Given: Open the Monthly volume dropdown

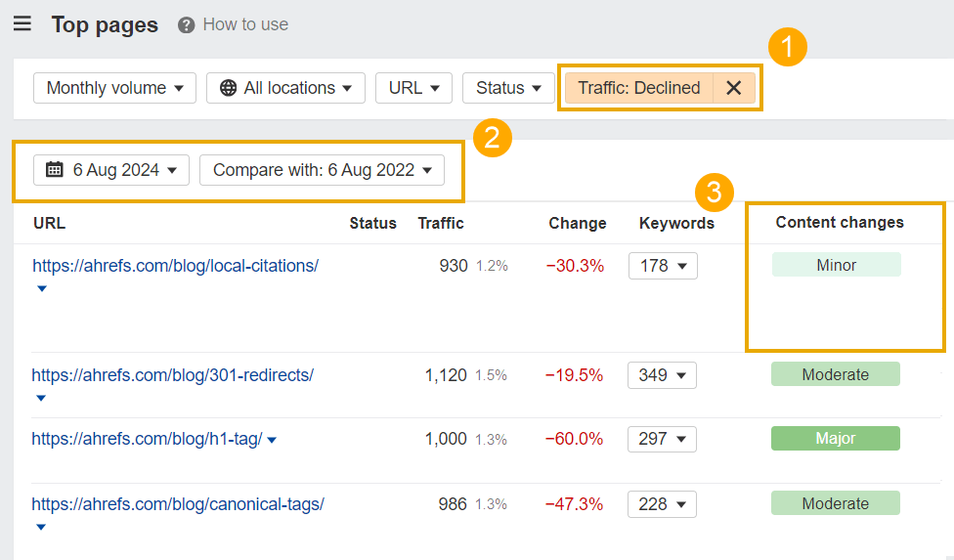Looking at the screenshot, I should coord(114,88).
